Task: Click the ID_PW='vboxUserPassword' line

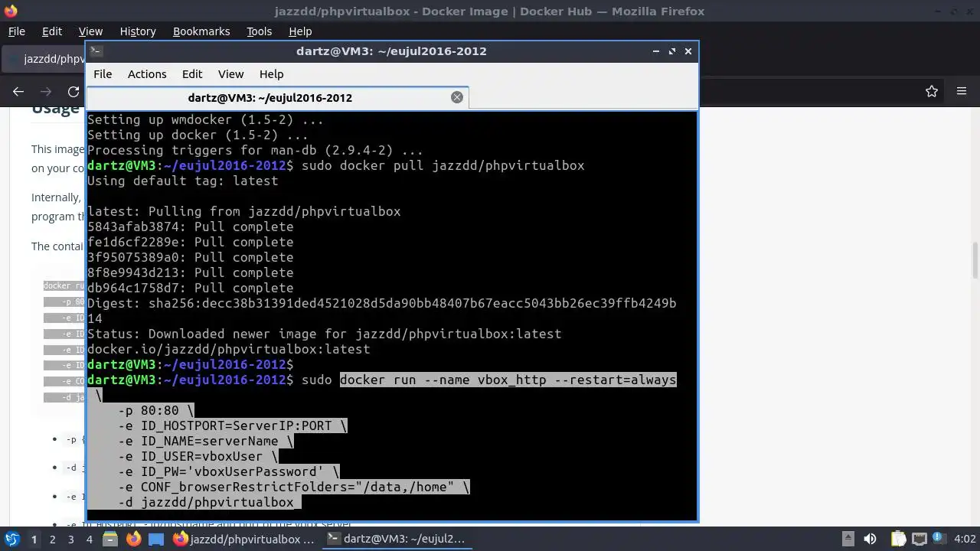Action: point(229,471)
